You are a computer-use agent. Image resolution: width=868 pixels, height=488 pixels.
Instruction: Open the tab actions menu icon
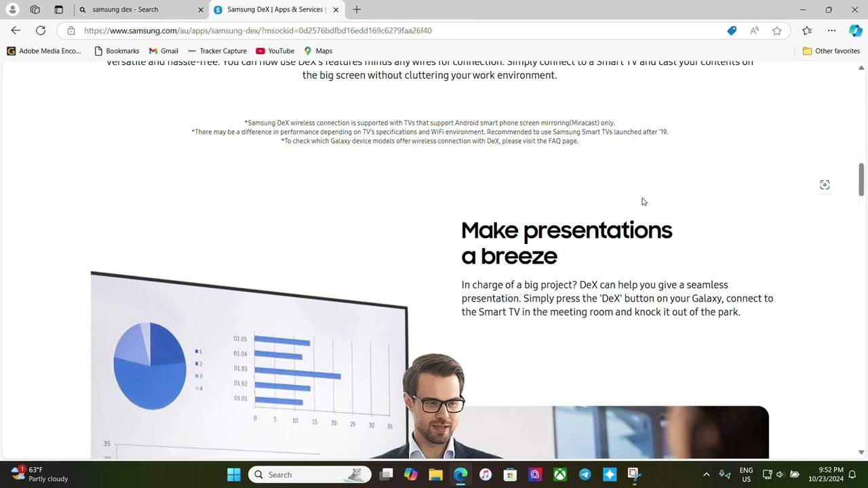[x=58, y=9]
